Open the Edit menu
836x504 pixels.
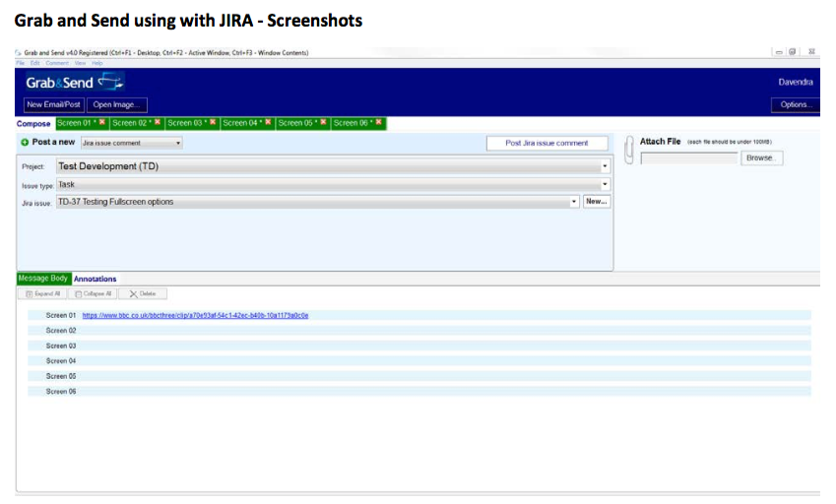click(x=35, y=63)
